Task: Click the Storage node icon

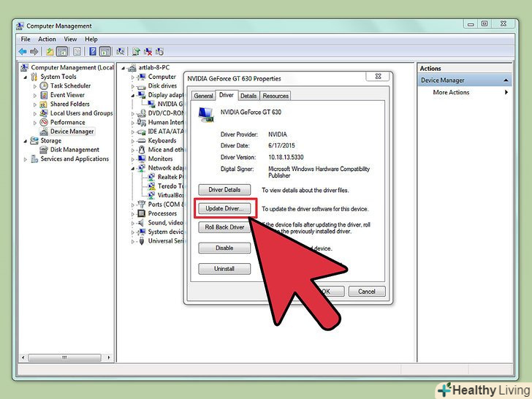Action: [34, 140]
